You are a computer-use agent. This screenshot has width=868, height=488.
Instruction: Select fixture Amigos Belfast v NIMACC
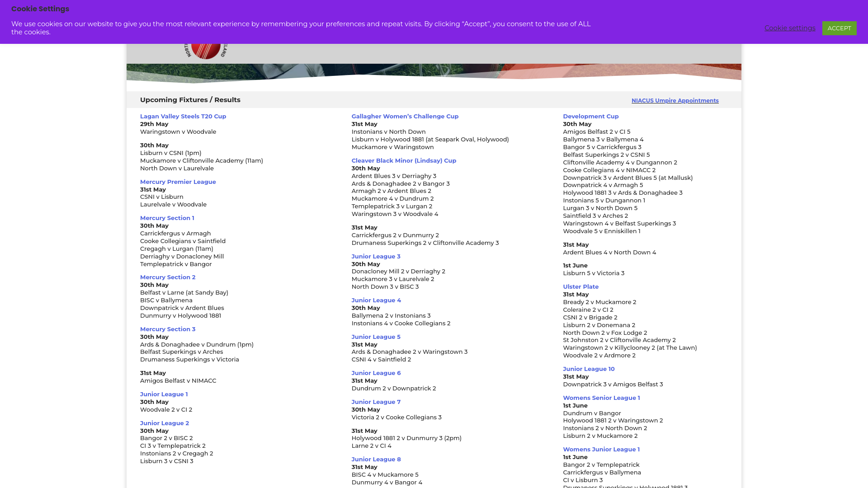178,380
